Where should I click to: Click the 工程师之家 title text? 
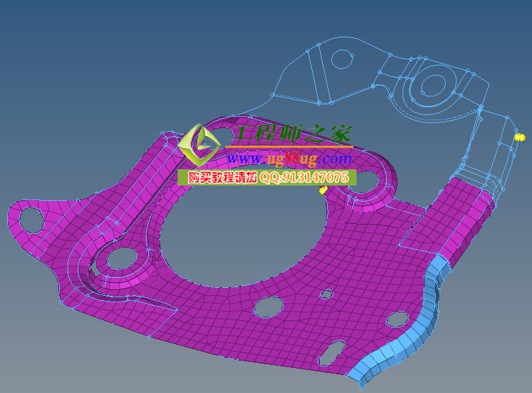pos(295,134)
